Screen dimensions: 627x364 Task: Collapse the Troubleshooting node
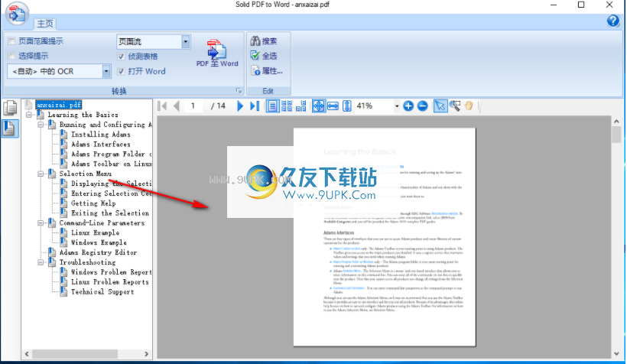tap(41, 262)
